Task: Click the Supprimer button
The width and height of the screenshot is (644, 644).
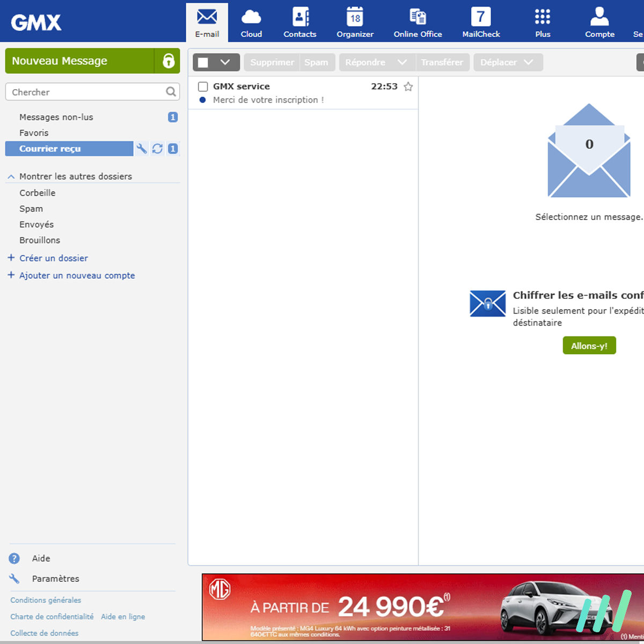Action: click(272, 62)
